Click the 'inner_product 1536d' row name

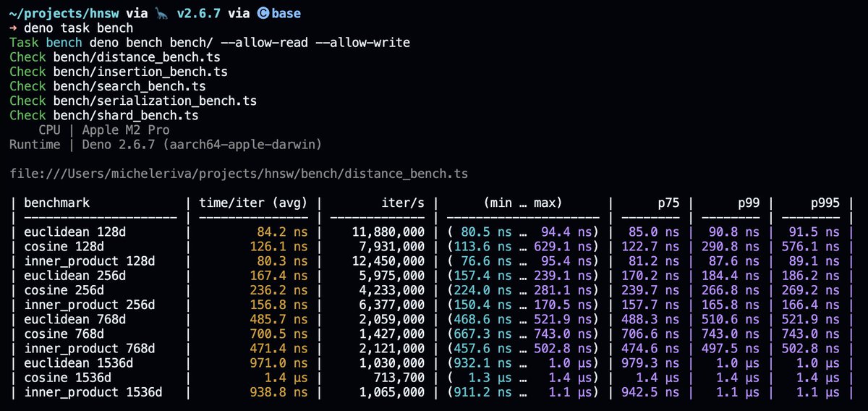(x=93, y=391)
